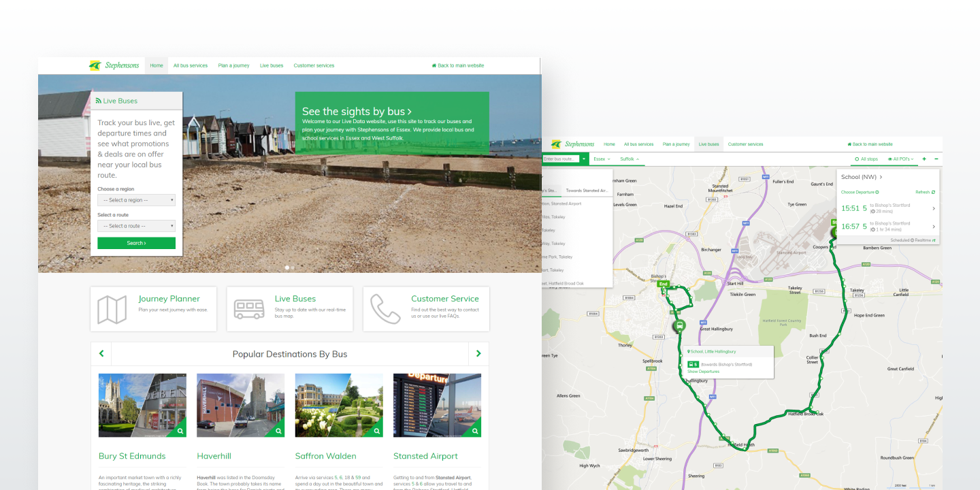Zoom out the map with minus icon
The height and width of the screenshot is (490, 980).
click(x=936, y=159)
